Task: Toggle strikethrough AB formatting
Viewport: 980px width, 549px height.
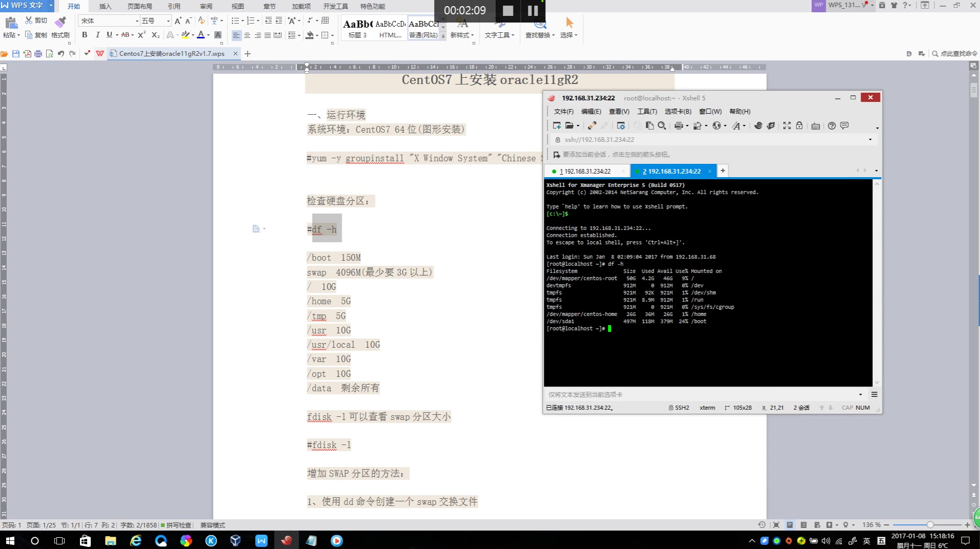Action: pos(125,35)
